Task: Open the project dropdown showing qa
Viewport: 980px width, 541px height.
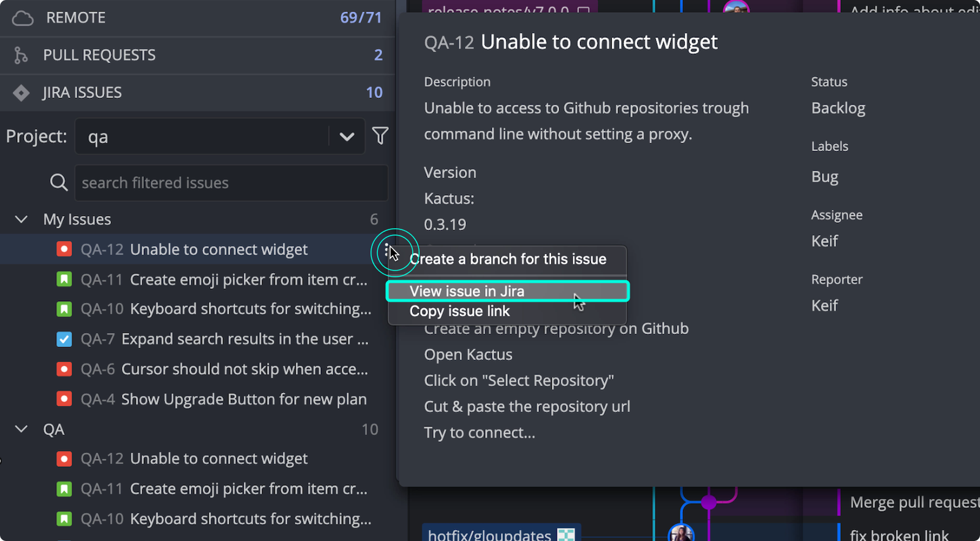Action: [x=347, y=136]
